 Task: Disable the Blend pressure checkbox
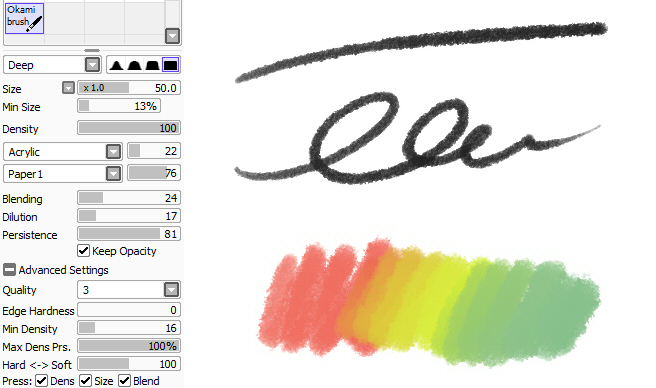coord(124,381)
